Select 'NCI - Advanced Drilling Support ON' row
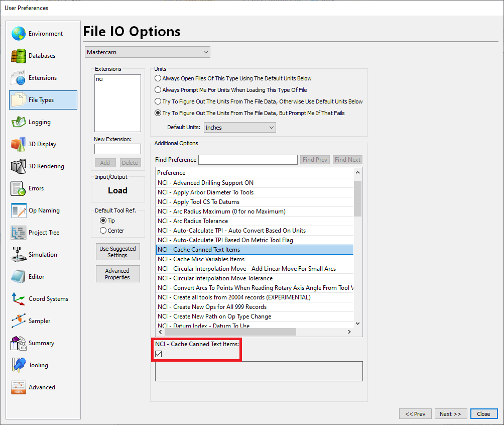Image resolution: width=504 pixels, height=425 pixels. pyautogui.click(x=255, y=183)
